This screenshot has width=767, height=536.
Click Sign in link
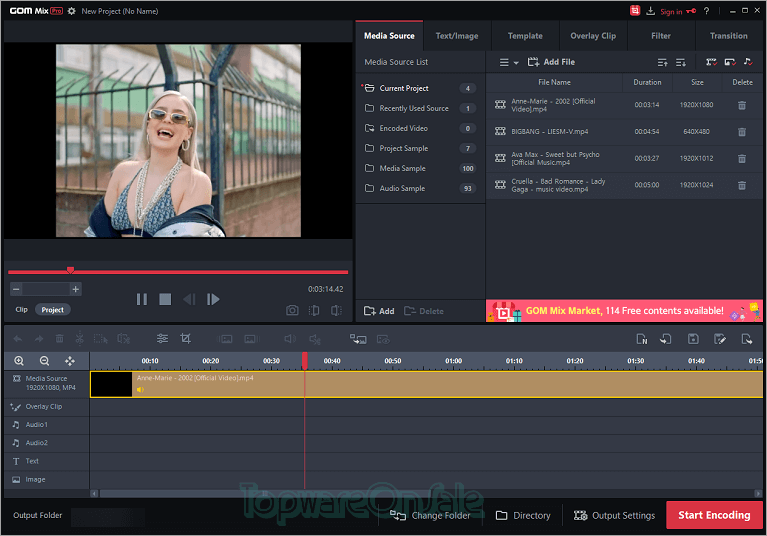coord(671,11)
